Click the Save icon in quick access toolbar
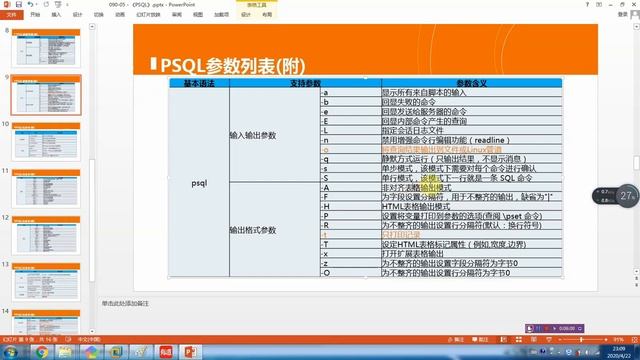 [x=18, y=4]
